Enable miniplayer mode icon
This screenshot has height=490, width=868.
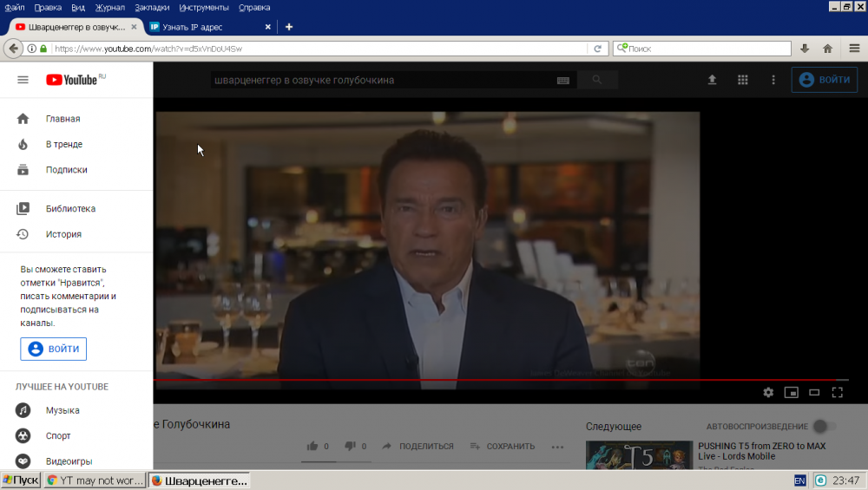point(791,392)
